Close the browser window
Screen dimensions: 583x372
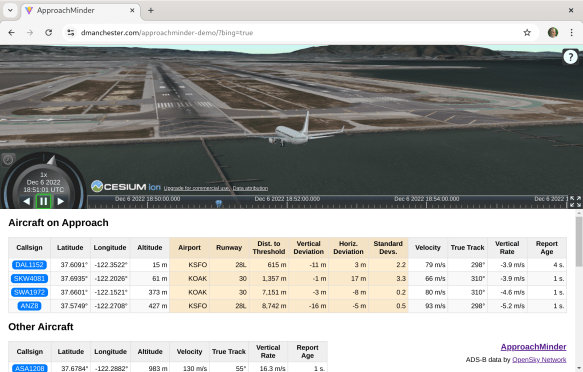[x=571, y=10]
